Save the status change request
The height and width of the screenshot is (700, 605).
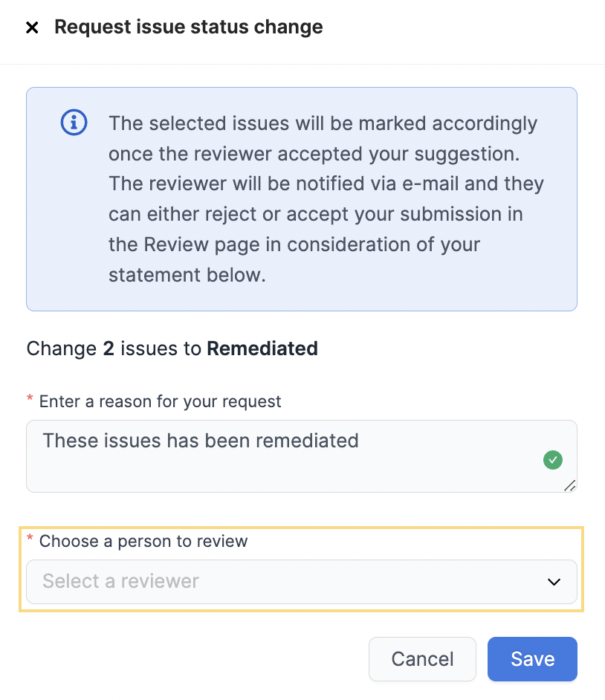[x=532, y=659]
